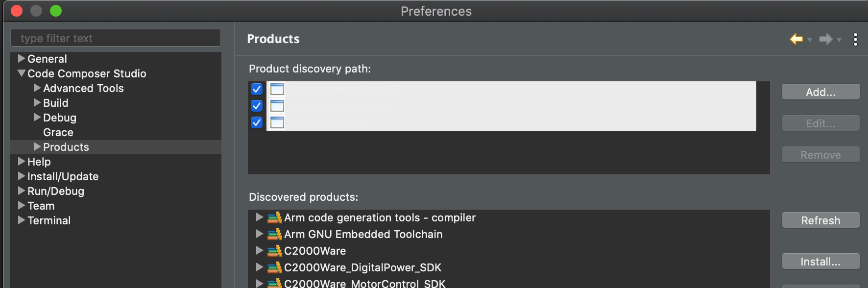The image size is (868, 288).
Task: Click the type filter text field
Action: 116,38
